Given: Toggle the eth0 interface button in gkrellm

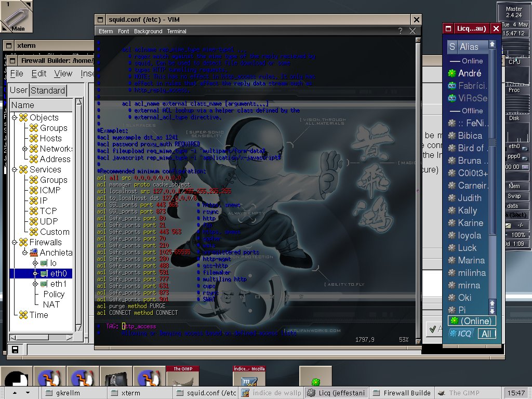Looking at the screenshot, I should click(x=525, y=148).
